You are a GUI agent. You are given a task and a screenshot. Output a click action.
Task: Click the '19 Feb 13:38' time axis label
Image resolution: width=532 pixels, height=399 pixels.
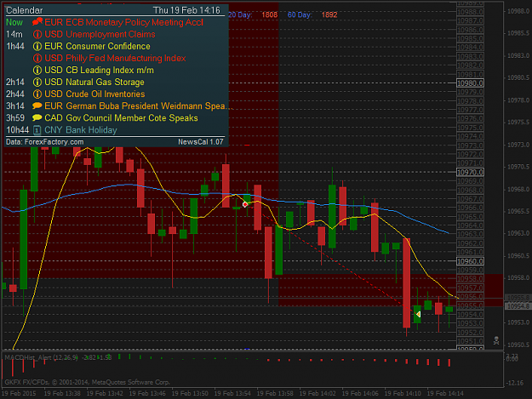point(62,393)
